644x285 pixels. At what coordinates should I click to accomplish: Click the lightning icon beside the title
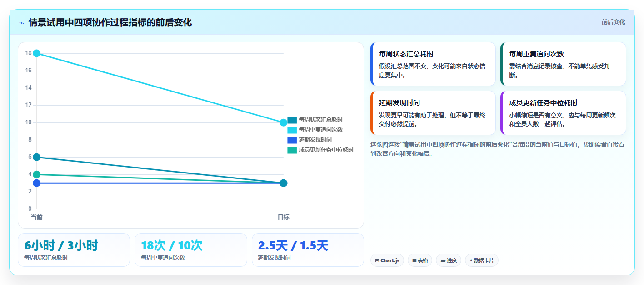21,22
